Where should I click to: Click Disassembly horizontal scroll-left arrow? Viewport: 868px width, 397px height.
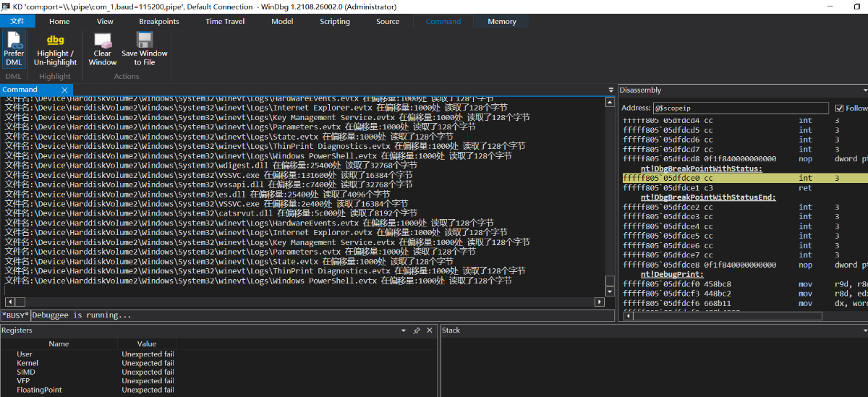point(628,316)
